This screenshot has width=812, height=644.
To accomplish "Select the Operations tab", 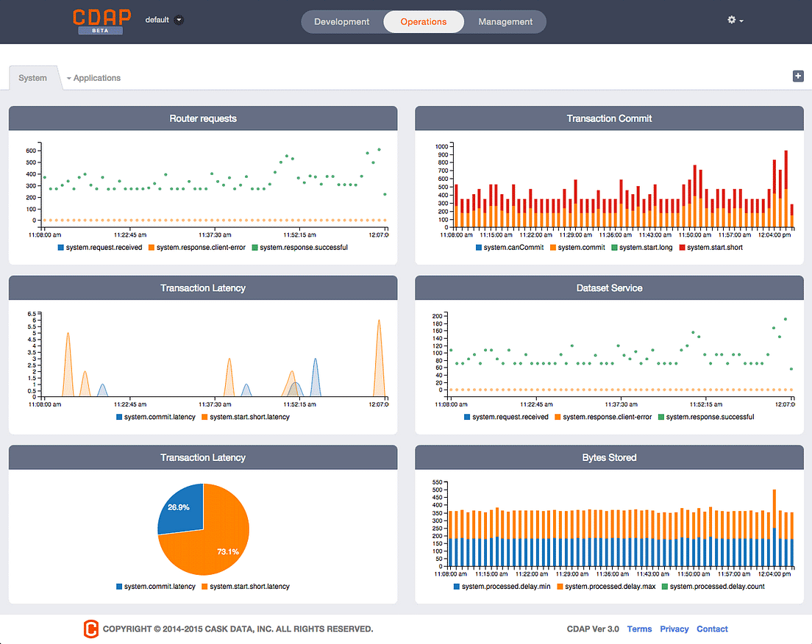I will pos(424,22).
